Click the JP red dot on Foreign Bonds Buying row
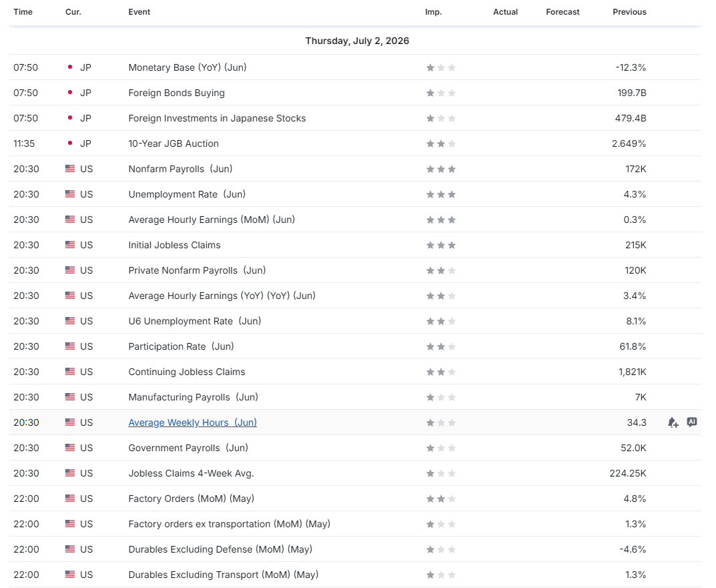Image resolution: width=716 pixels, height=588 pixels. pos(70,93)
